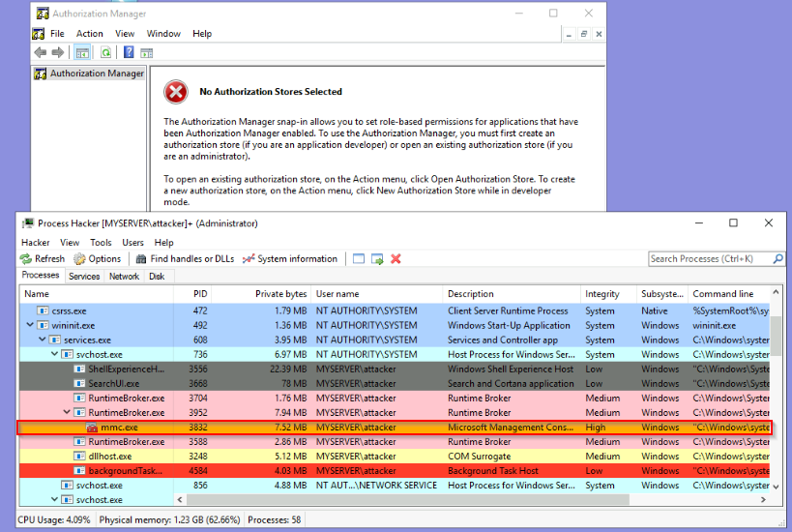Toggle console tree pane icon in Authorization Manager
The image size is (792, 532).
point(82,52)
